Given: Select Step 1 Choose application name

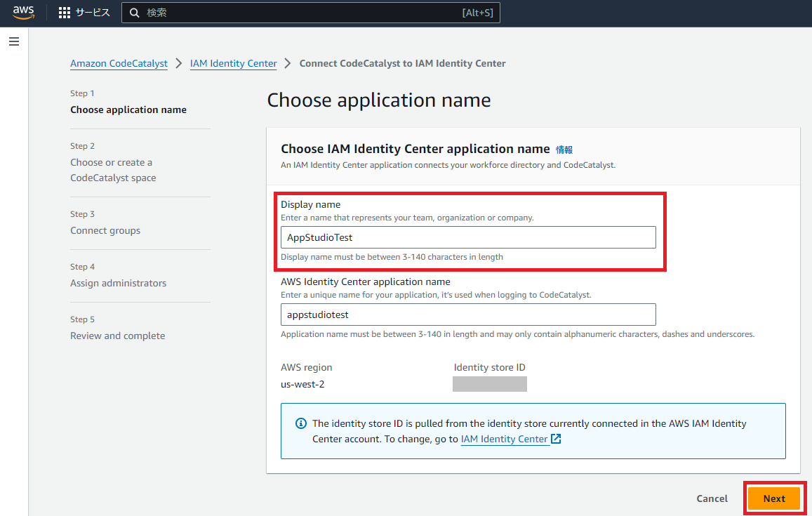Looking at the screenshot, I should tap(128, 110).
